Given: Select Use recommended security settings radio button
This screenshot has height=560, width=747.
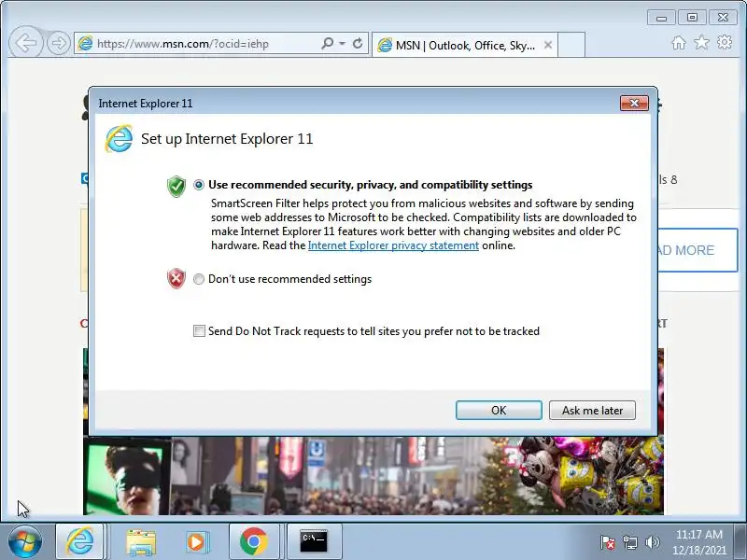Looking at the screenshot, I should coord(199,185).
